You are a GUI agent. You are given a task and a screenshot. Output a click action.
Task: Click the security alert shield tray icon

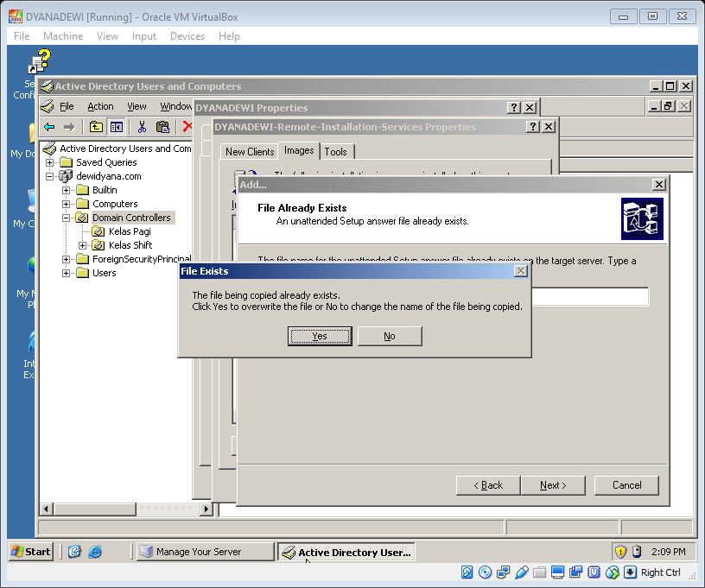pos(620,552)
